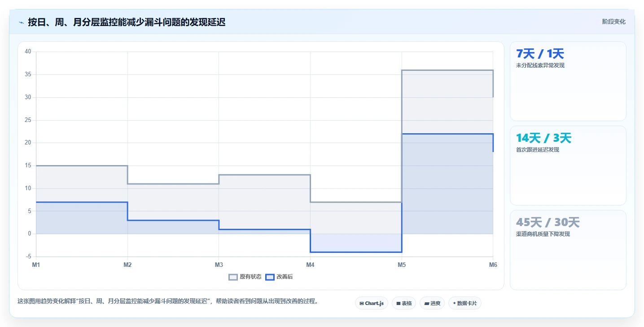This screenshot has height=327, width=644.
Task: Click the blue 改善后 legend swatch
Action: tap(270, 277)
